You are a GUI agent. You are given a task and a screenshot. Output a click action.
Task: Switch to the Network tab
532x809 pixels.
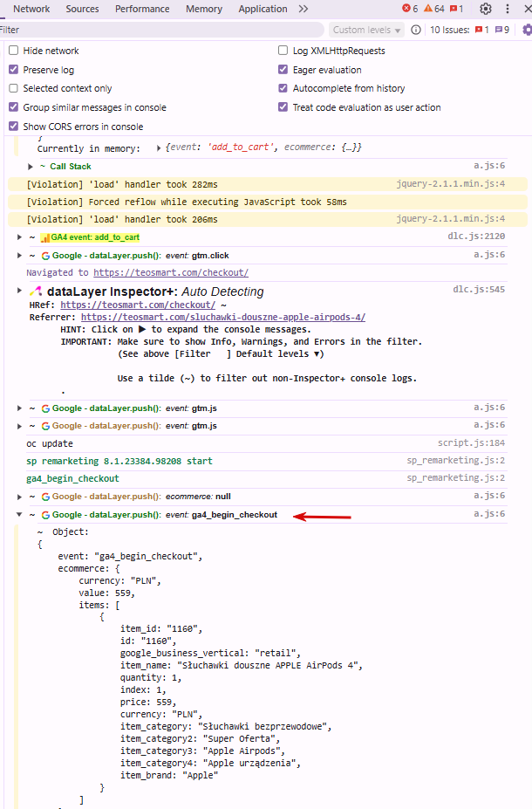pos(31,9)
